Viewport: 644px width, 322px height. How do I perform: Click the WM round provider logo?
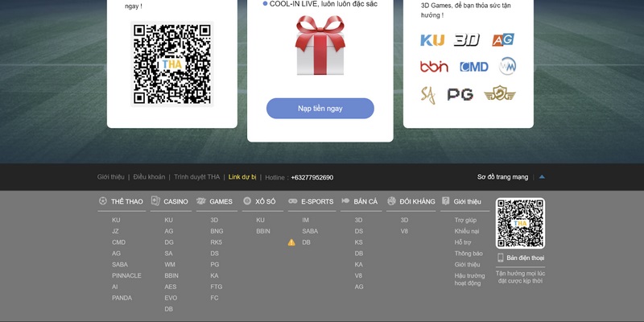508,66
